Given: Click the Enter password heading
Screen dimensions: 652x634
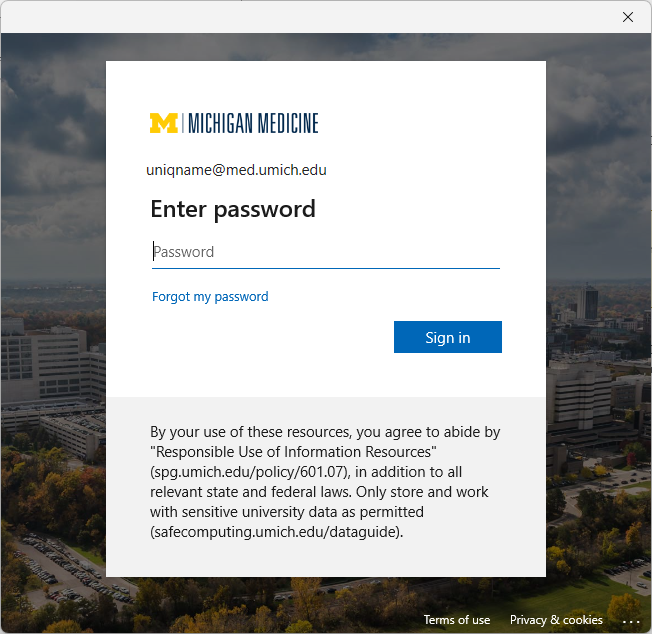Looking at the screenshot, I should pos(232,209).
